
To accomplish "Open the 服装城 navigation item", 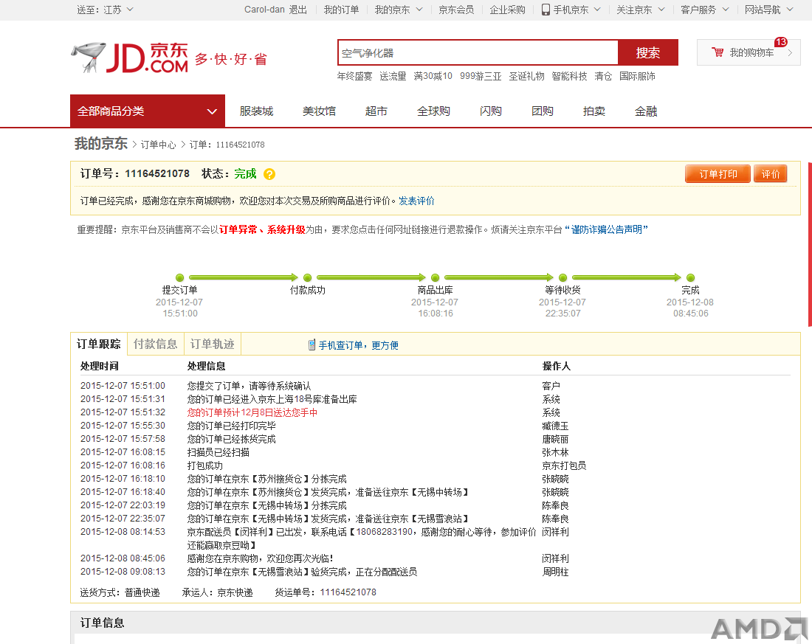I will click(256, 111).
